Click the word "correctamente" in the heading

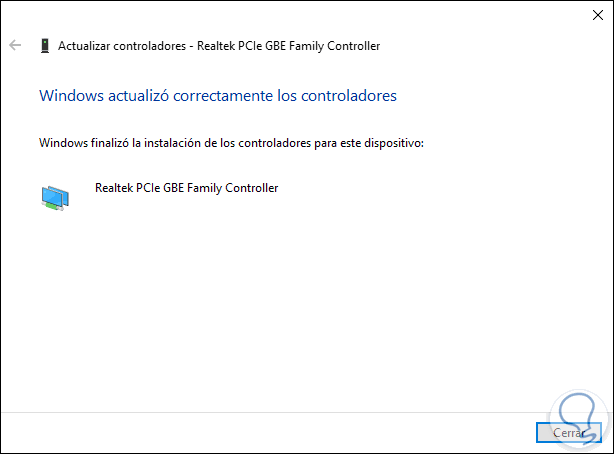pyautogui.click(x=224, y=96)
